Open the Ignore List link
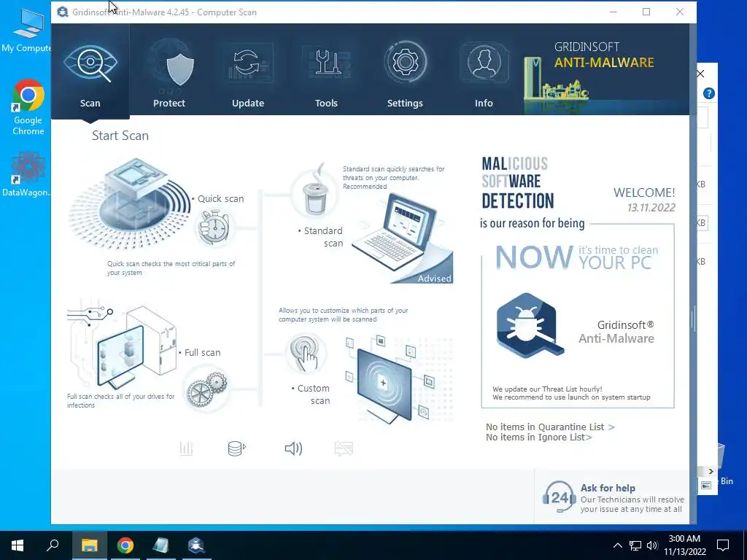This screenshot has height=560, width=747. [x=539, y=437]
